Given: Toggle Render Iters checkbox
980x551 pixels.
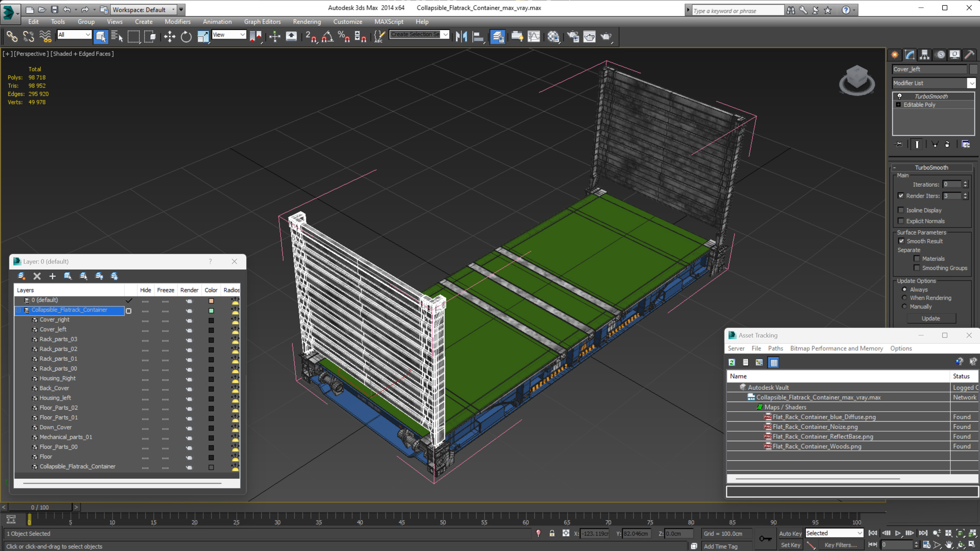Looking at the screenshot, I should [901, 195].
